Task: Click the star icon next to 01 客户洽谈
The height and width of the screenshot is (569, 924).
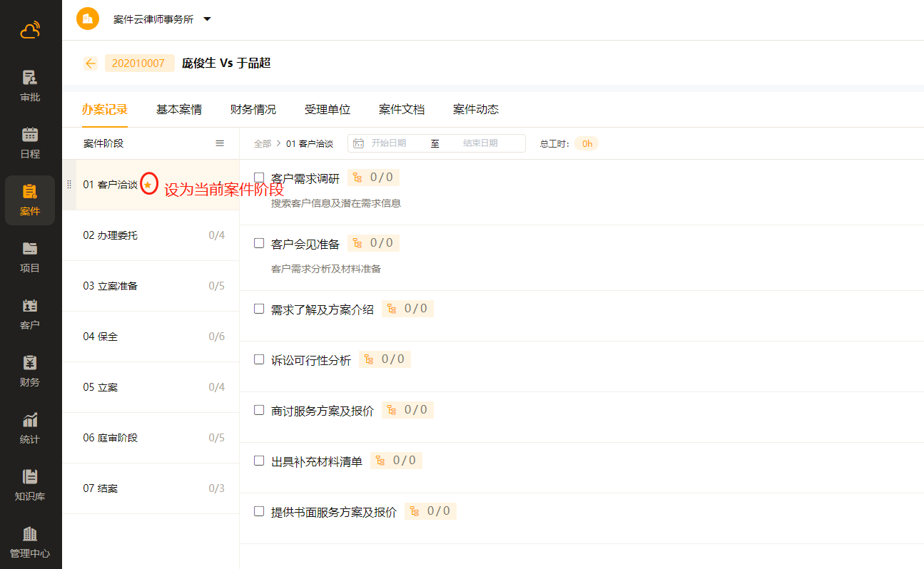Action: [148, 185]
